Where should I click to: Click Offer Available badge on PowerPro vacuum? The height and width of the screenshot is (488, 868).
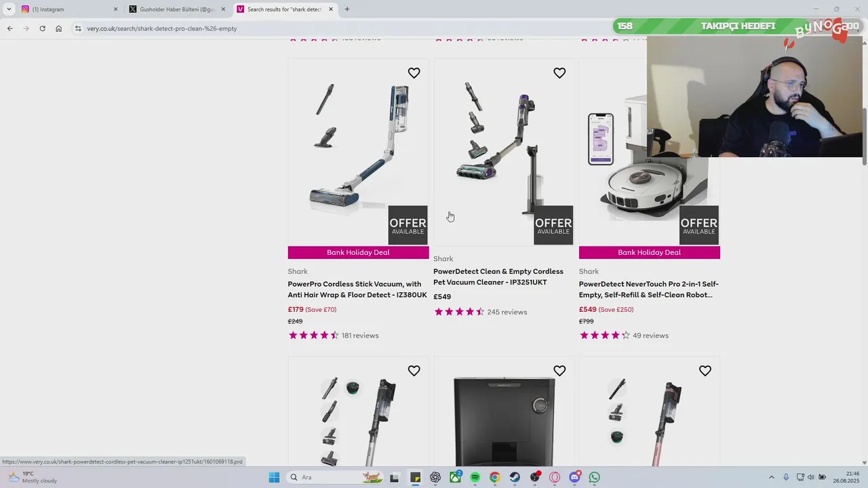coord(408,225)
